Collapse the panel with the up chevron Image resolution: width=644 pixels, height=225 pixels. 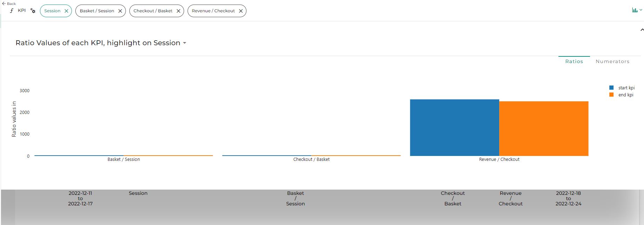click(642, 30)
